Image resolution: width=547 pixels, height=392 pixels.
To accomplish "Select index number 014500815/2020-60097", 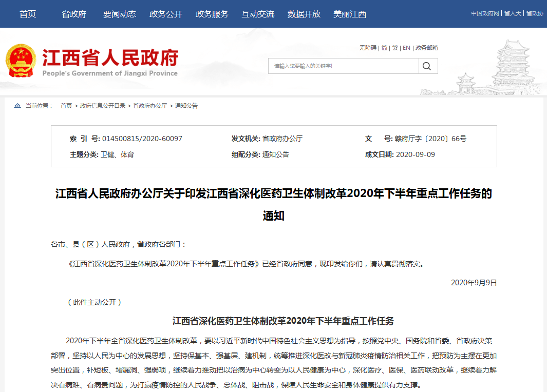I will click(142, 139).
